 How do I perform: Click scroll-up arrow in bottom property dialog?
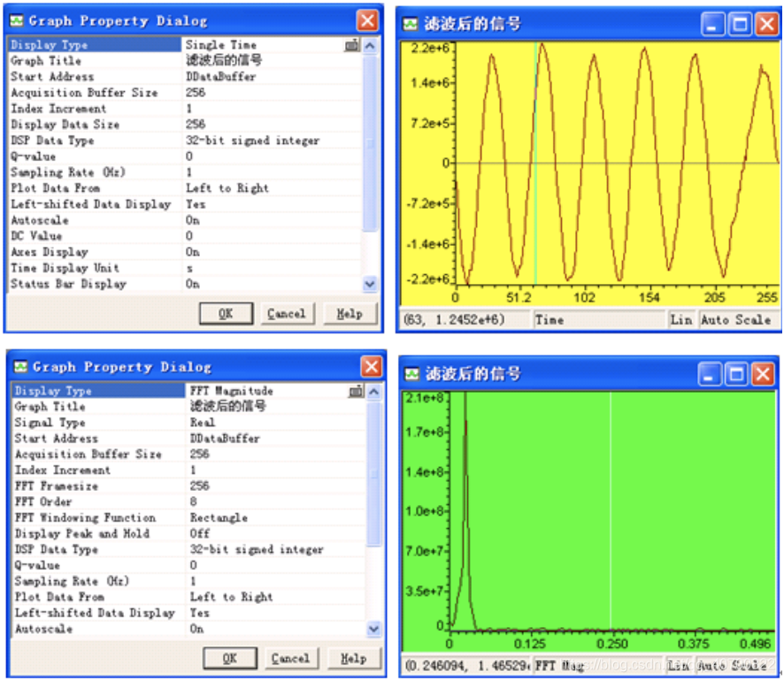tap(374, 392)
